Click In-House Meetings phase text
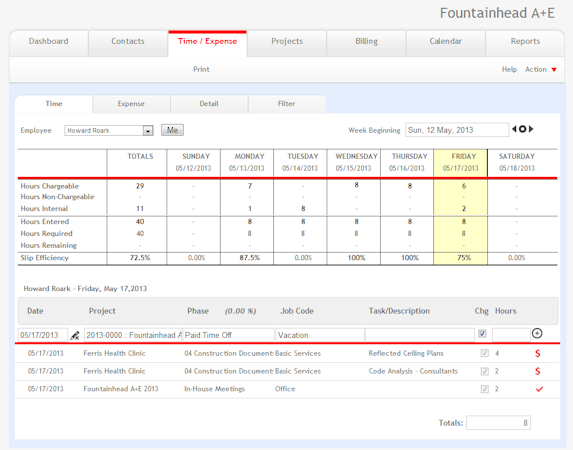 tap(215, 389)
